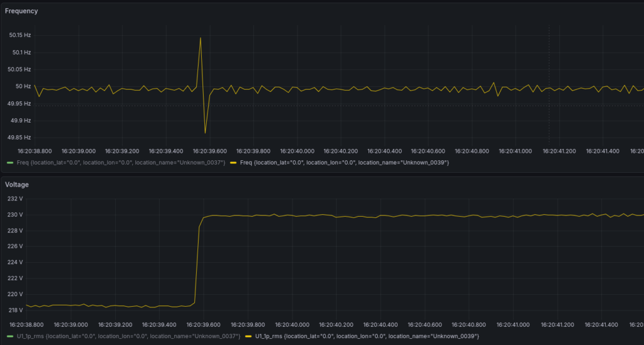The width and height of the screenshot is (644, 345).
Task: Click green swatch of U1_1p_rms Unknown_0037 legend
Action: coord(9,336)
